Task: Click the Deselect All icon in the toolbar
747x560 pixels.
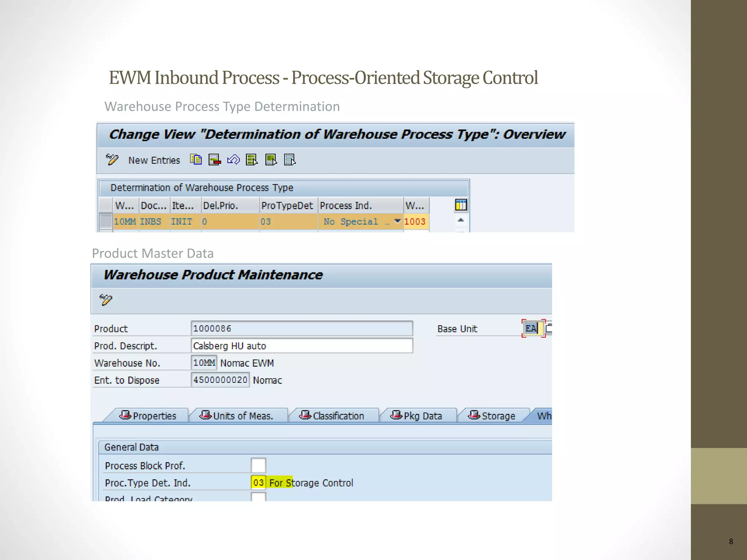Action: point(290,160)
